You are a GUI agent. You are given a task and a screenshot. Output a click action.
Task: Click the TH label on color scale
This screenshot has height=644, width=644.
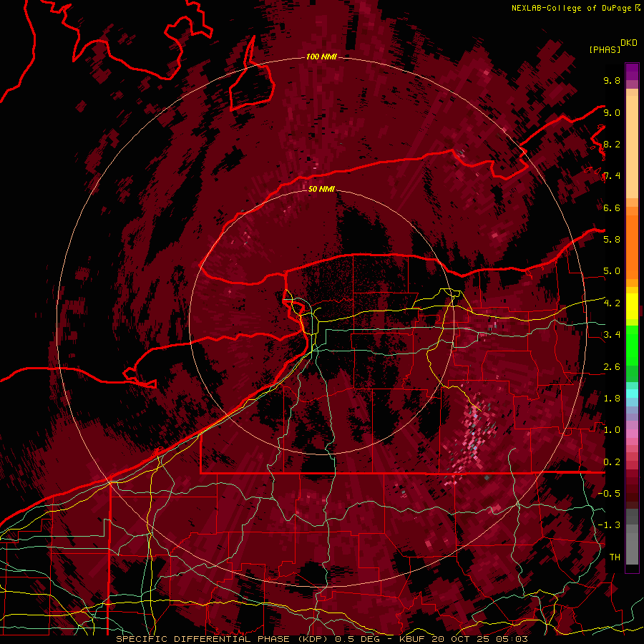click(x=615, y=557)
